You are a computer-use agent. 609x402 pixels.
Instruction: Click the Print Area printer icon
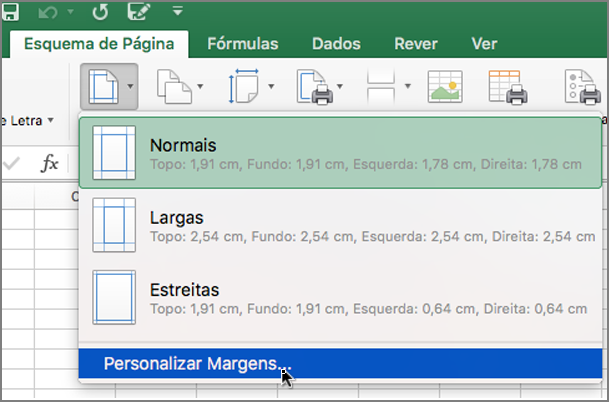tap(315, 86)
